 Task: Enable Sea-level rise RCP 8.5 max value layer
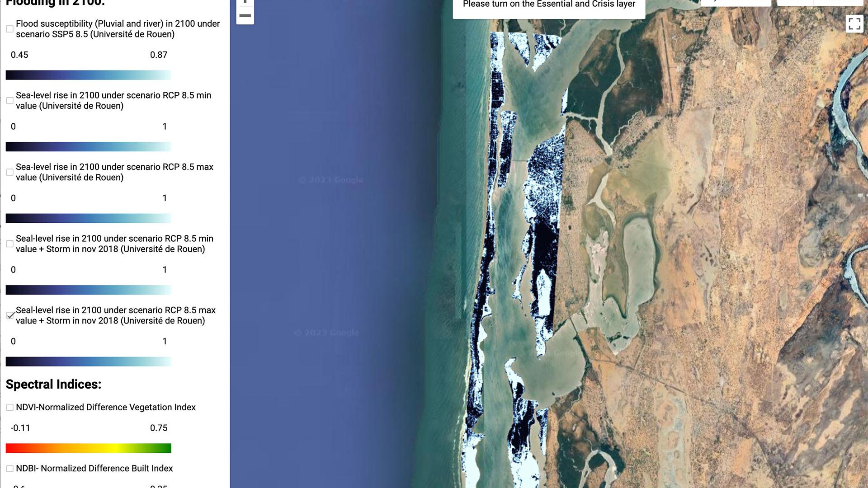coord(9,172)
